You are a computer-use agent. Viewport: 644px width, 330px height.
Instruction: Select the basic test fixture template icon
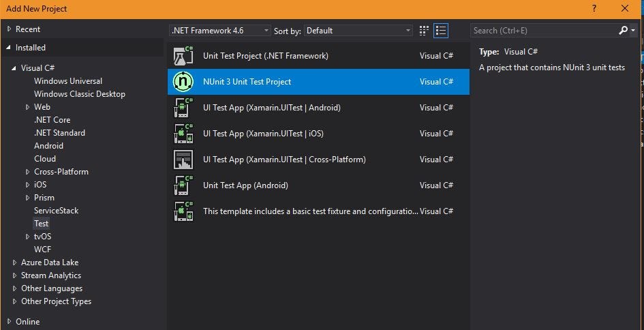184,211
